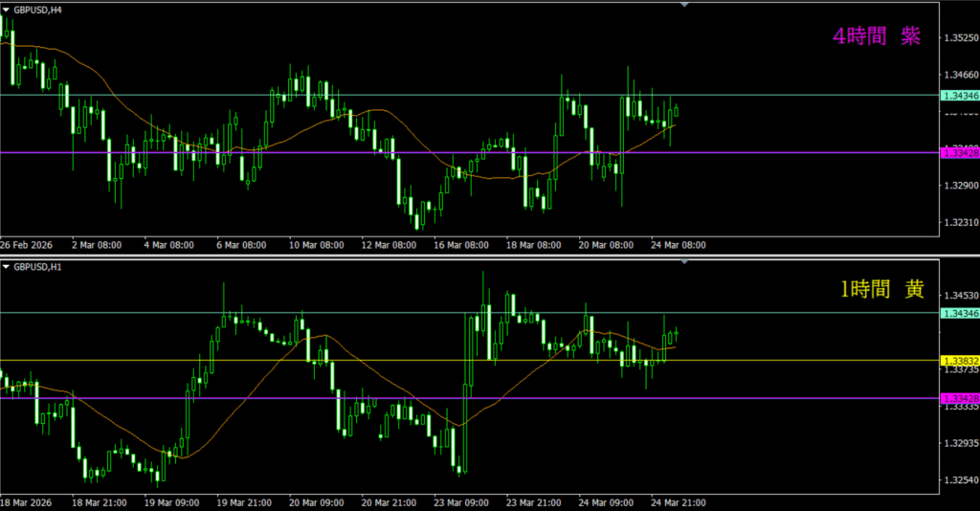Click the '10 Mar 08:00' date on H4 axis
The width and height of the screenshot is (980, 511).
[x=314, y=245]
